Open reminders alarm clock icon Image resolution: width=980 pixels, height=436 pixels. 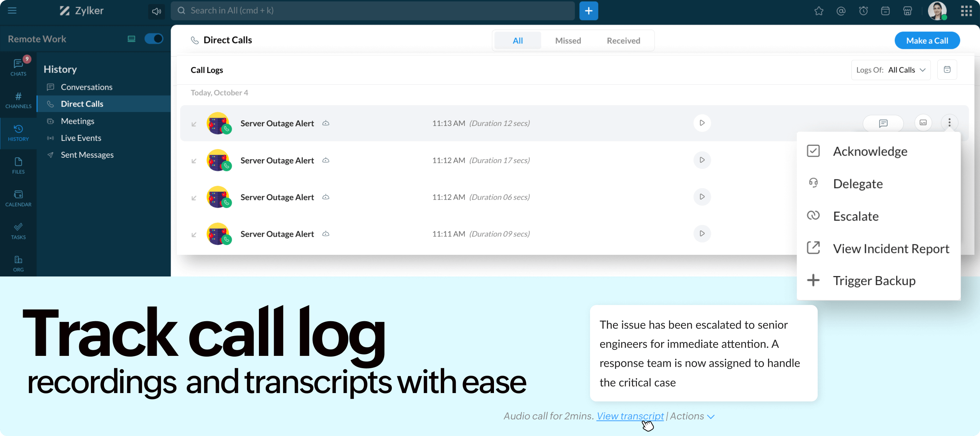pos(863,11)
